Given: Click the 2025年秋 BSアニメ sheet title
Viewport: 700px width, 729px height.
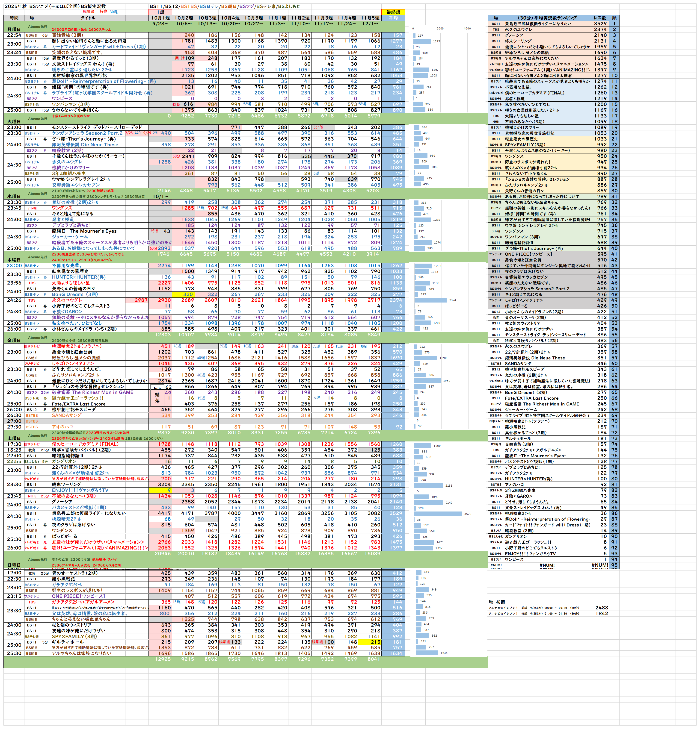Looking at the screenshot, I should pyautogui.click(x=55, y=6).
